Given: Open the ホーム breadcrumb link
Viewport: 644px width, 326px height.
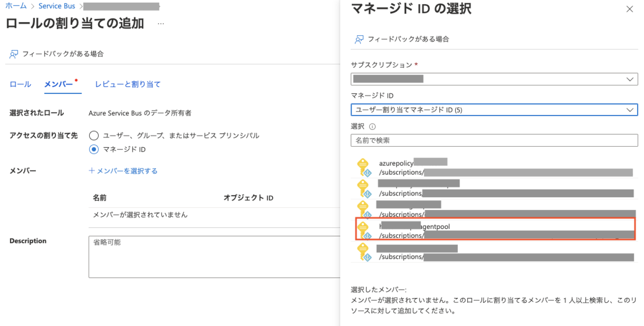Looking at the screenshot, I should (17, 6).
